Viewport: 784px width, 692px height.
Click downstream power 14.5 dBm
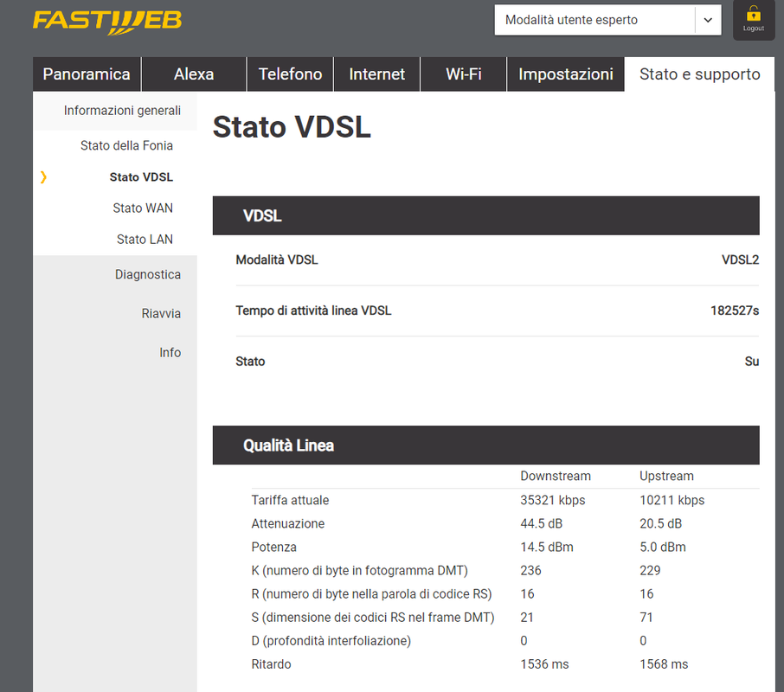547,547
